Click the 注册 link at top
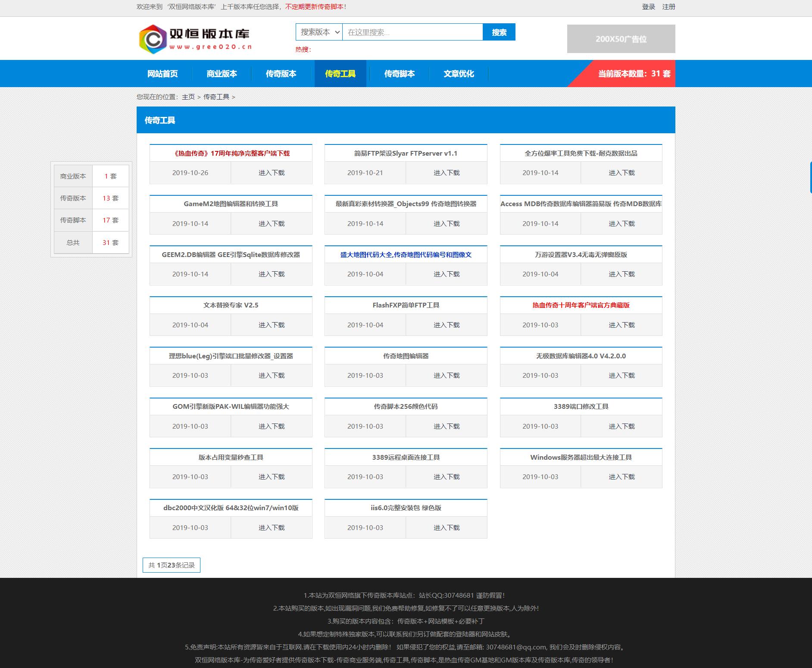Screen dimensions: 812x668 click(668, 7)
